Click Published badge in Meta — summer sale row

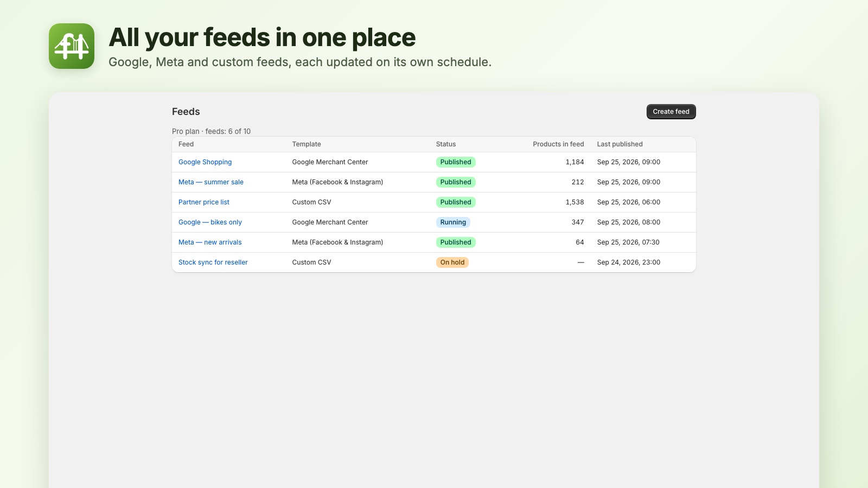(x=456, y=182)
